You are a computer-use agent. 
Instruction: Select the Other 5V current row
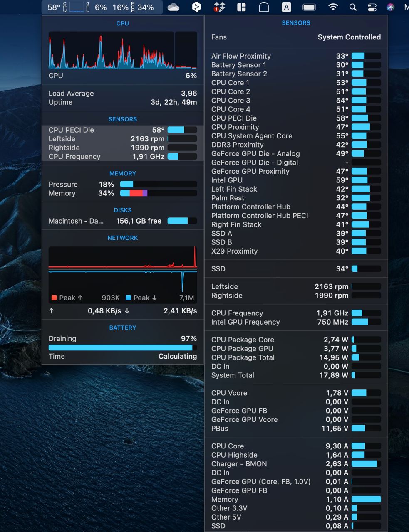296,517
